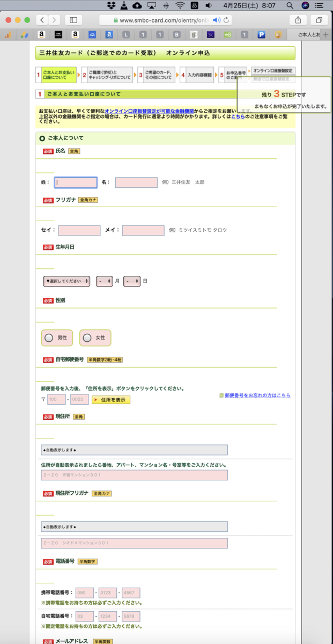Click the mobile number field 0123
This screenshot has height=644, width=333.
tap(107, 593)
